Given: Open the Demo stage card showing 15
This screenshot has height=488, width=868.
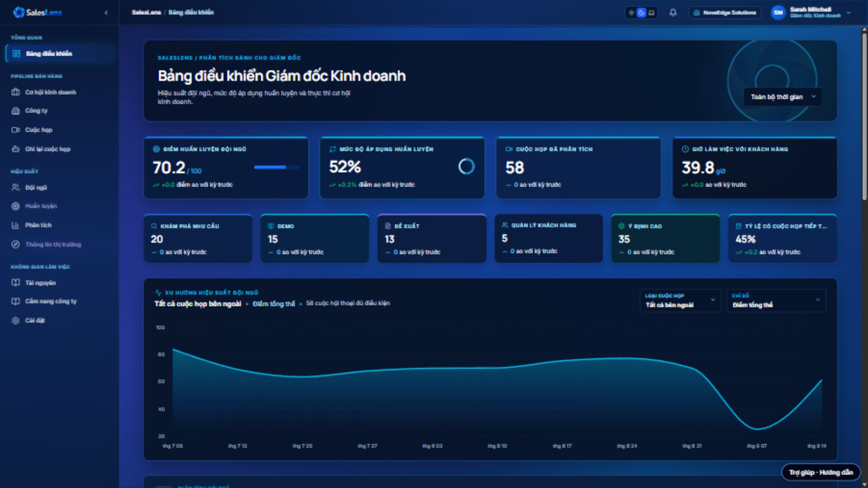Looking at the screenshot, I should (315, 239).
